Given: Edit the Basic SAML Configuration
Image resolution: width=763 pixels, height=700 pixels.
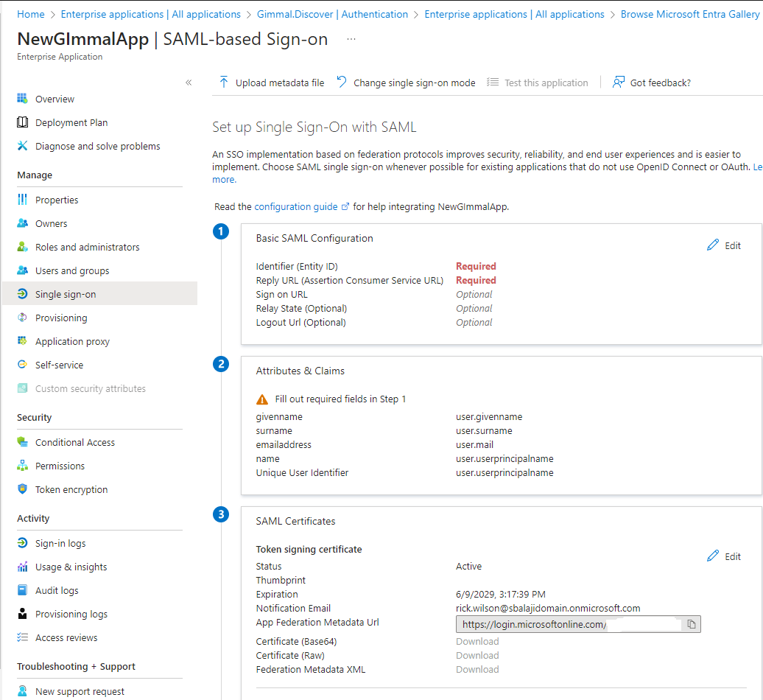Looking at the screenshot, I should point(724,245).
